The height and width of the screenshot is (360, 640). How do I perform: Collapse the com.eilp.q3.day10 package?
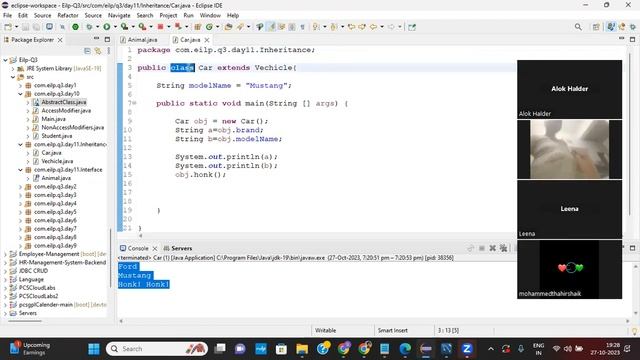coord(20,94)
